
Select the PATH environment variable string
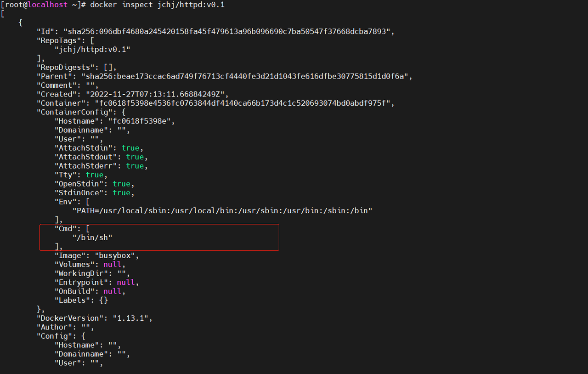(x=222, y=211)
